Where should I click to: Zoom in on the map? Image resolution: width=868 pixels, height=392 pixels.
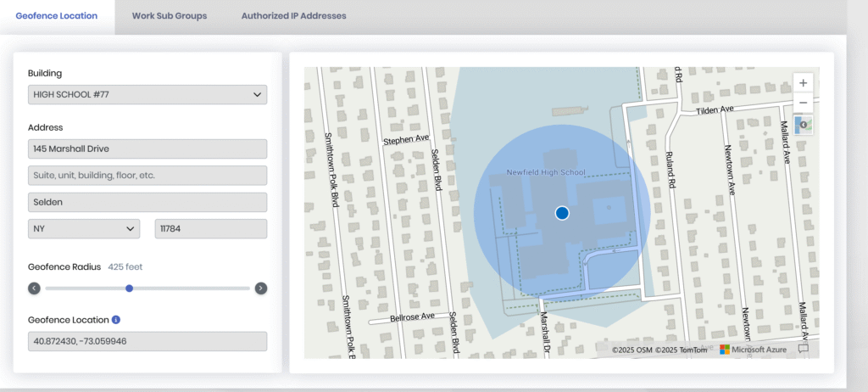[x=803, y=82]
